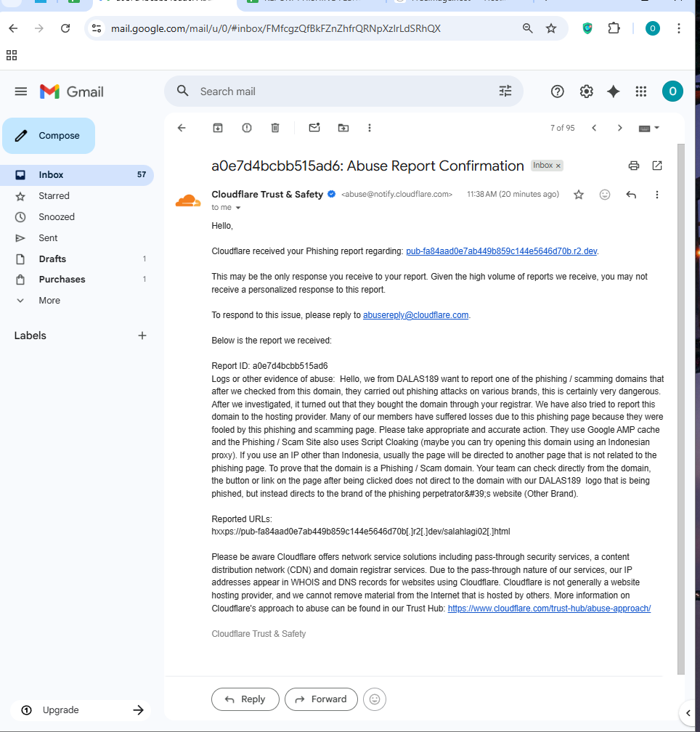Image resolution: width=700 pixels, height=732 pixels.
Task: Click the Reply button below the message
Action: pyautogui.click(x=245, y=699)
